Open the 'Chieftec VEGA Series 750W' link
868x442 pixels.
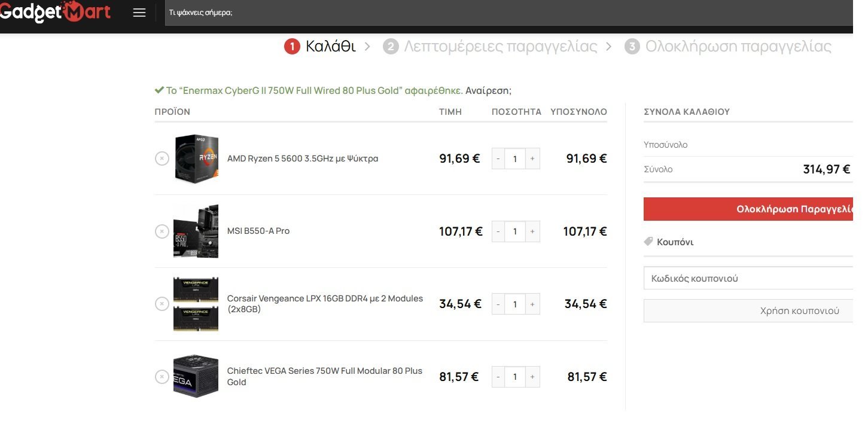click(x=325, y=376)
